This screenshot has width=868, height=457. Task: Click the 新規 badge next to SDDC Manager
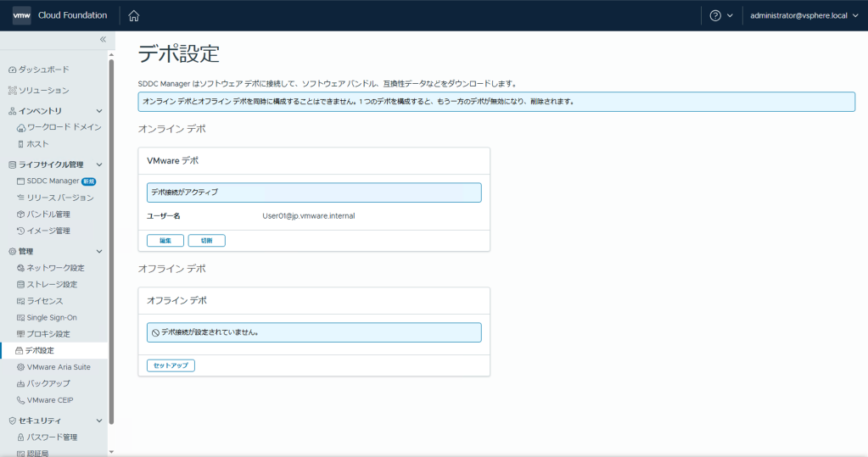point(88,181)
